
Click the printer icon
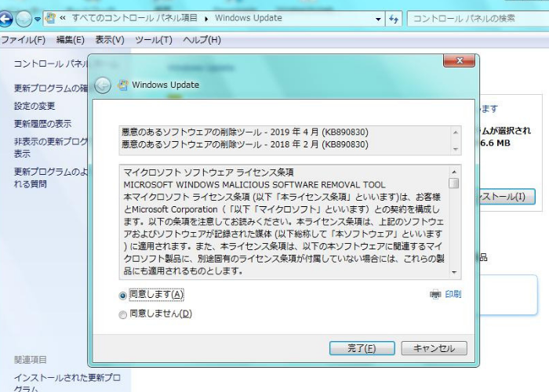click(x=435, y=294)
